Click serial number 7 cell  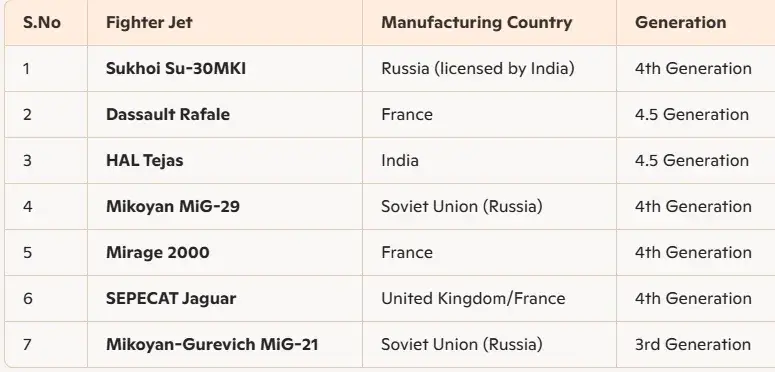(x=46, y=344)
